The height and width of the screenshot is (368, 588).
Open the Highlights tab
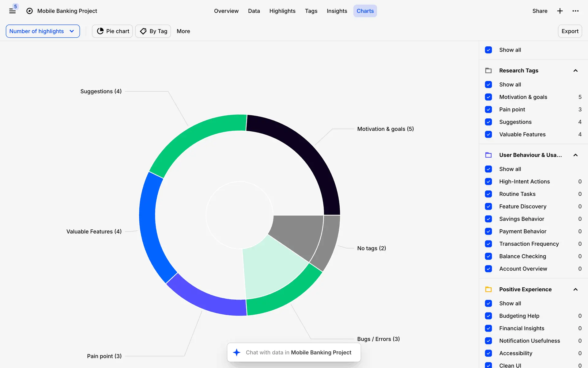click(282, 11)
